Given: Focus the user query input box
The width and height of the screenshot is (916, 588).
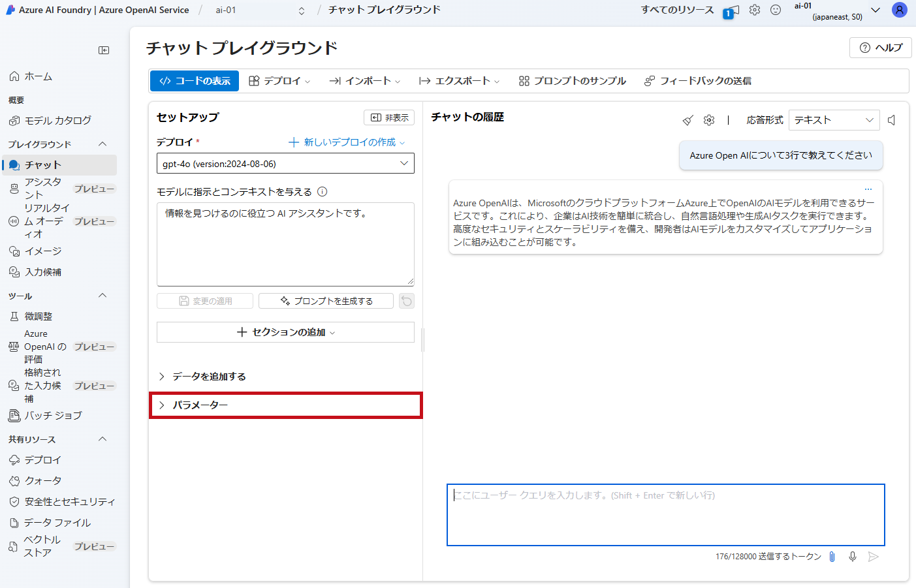Looking at the screenshot, I should pyautogui.click(x=666, y=515).
